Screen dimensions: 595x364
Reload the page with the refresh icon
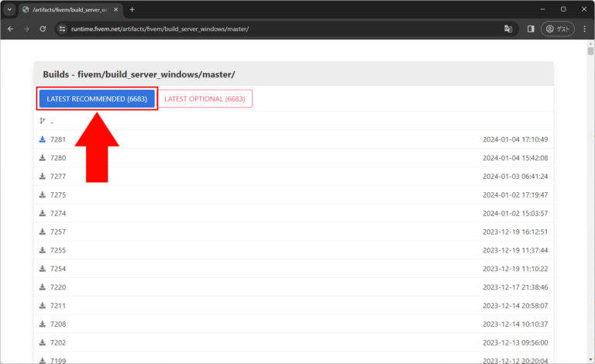click(43, 29)
